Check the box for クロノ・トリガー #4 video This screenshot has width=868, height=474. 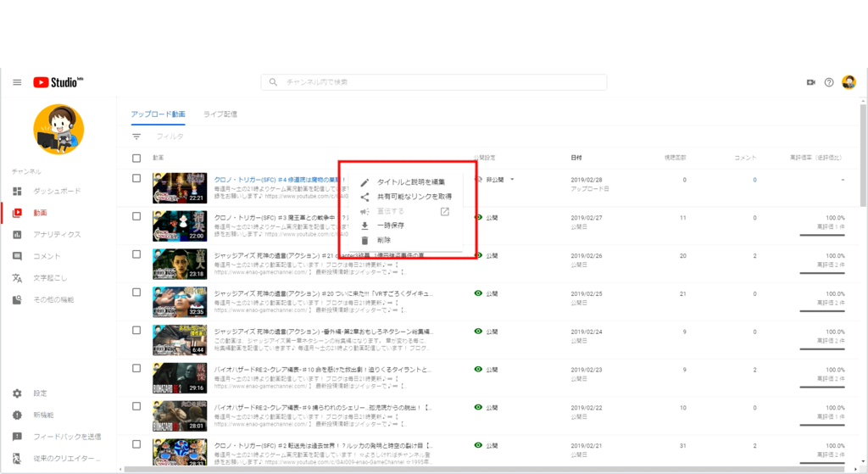click(x=136, y=178)
